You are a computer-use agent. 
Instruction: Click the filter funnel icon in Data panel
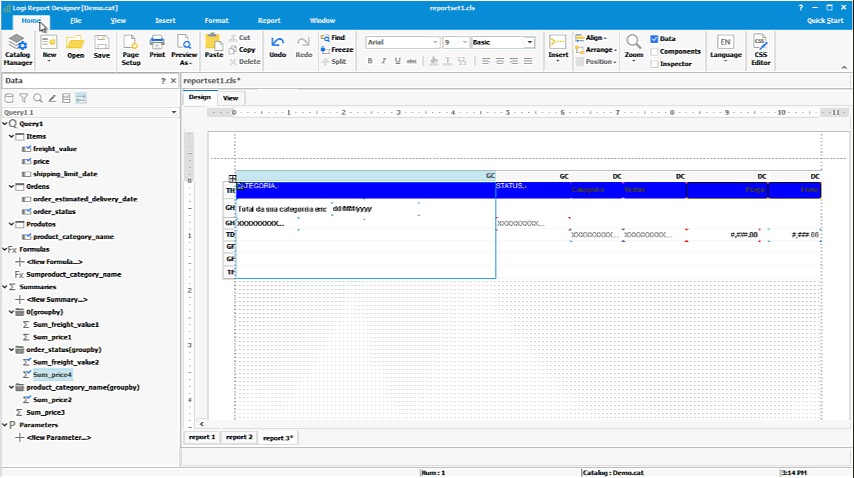click(x=24, y=98)
